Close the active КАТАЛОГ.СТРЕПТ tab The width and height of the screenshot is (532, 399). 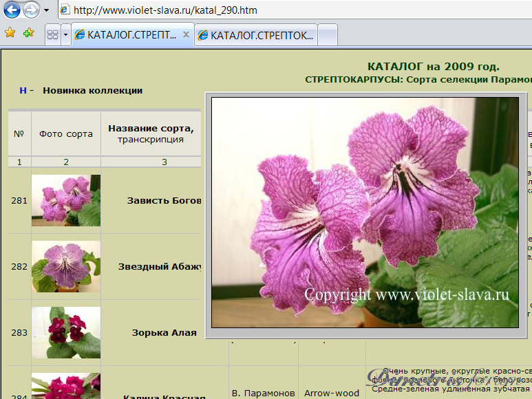[x=186, y=34]
